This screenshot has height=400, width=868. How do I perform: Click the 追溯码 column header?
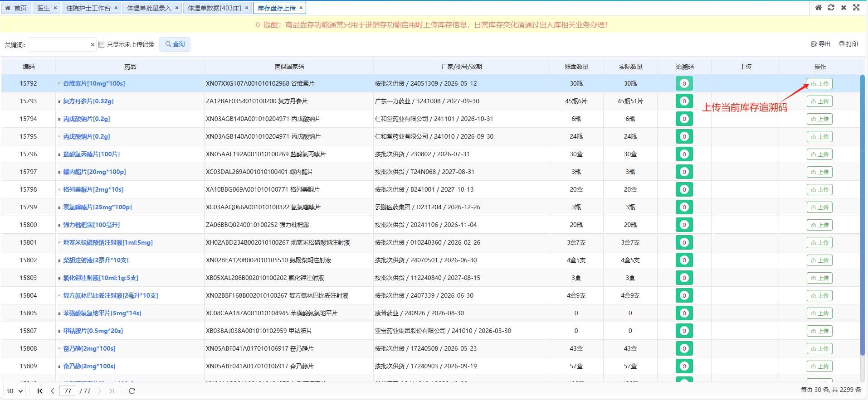[684, 67]
